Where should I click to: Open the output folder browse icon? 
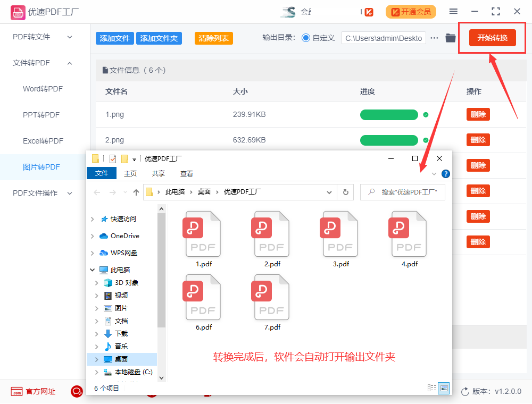(450, 38)
